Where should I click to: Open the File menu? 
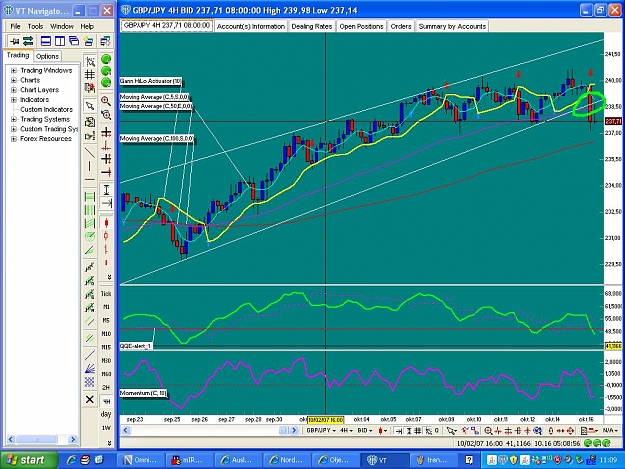(x=15, y=26)
